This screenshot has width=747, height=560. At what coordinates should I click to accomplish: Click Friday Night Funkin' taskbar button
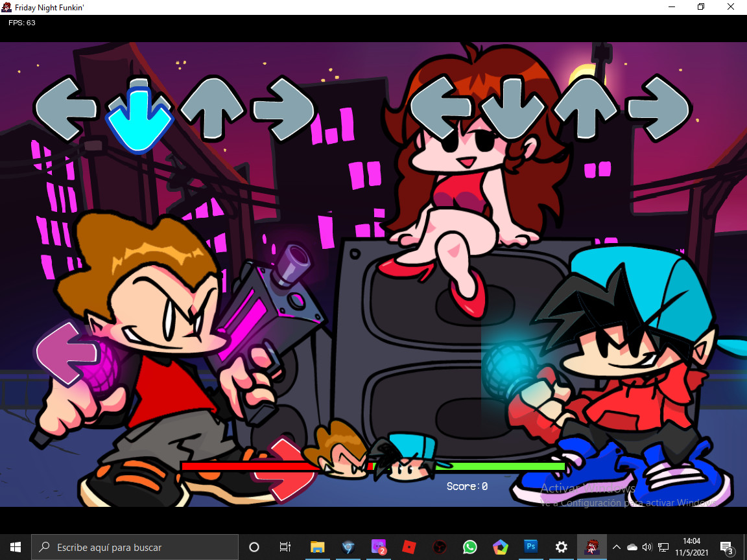pyautogui.click(x=591, y=547)
